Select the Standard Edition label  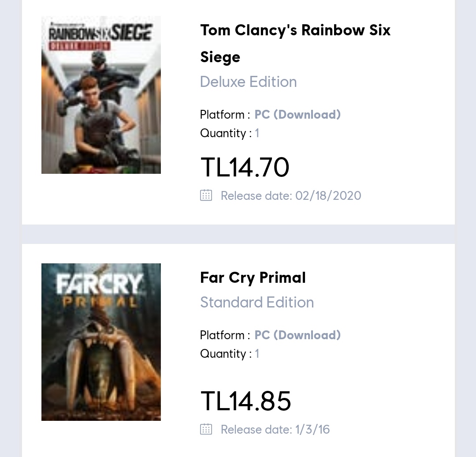(257, 302)
